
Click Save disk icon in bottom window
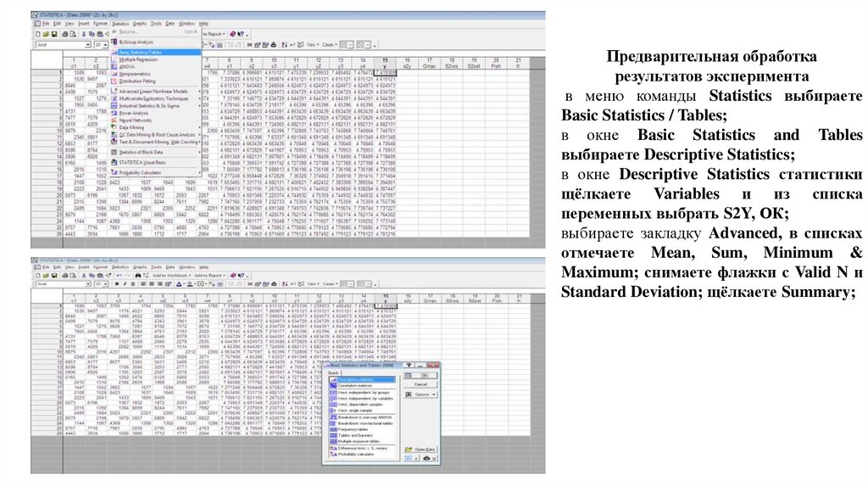[x=54, y=276]
